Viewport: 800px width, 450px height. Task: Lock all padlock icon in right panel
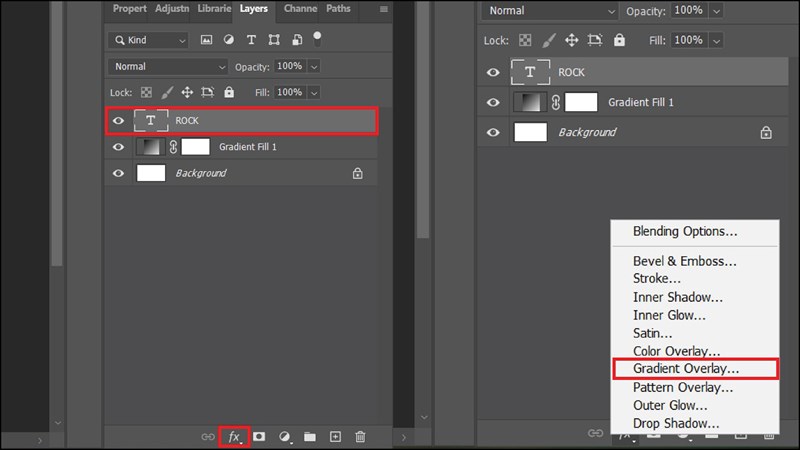619,40
